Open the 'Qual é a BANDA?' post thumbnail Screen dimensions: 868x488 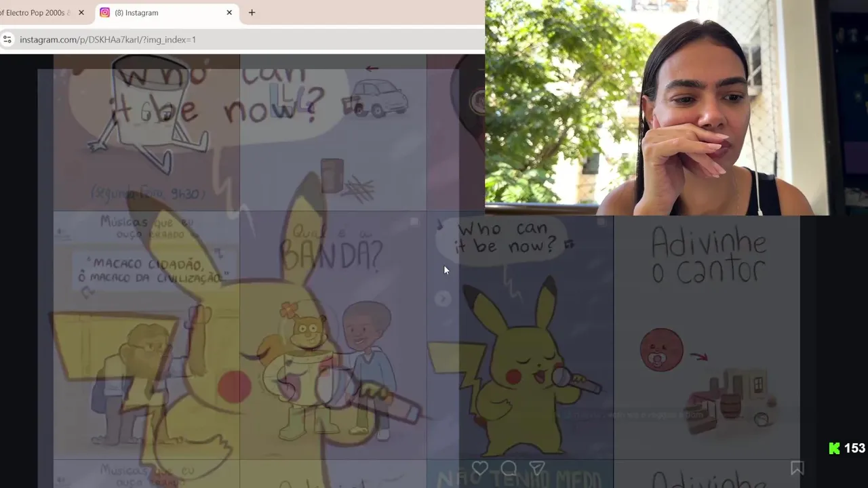coord(333,335)
